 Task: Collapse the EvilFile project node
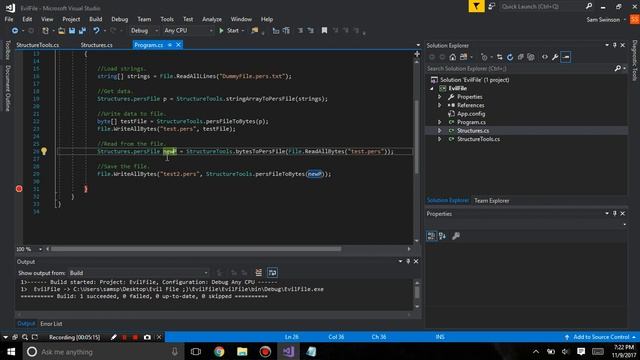[432, 88]
